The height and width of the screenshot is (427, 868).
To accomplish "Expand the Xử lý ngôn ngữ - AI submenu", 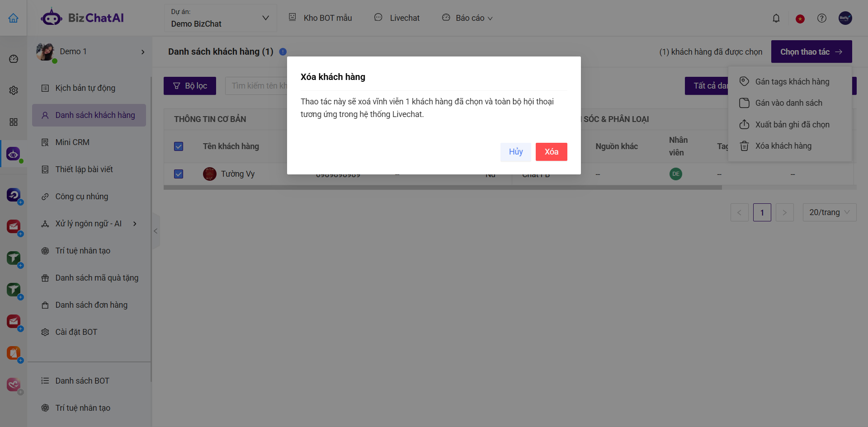I will [x=135, y=224].
